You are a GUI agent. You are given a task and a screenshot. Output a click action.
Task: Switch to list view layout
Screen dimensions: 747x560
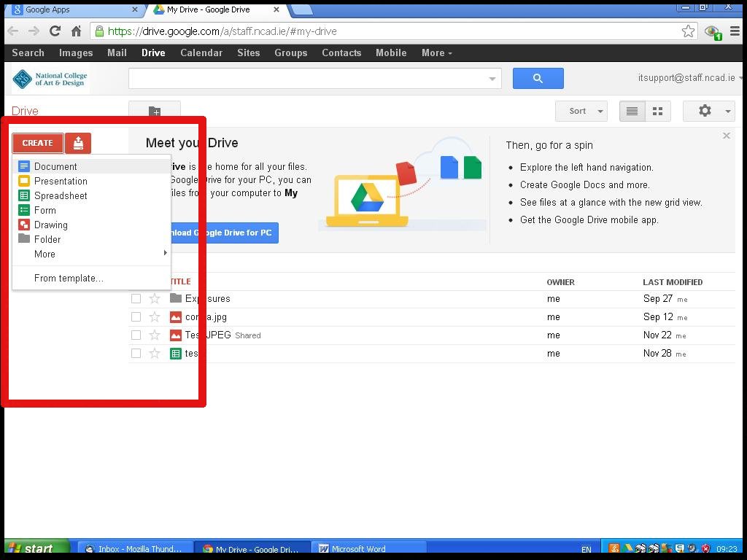632,111
